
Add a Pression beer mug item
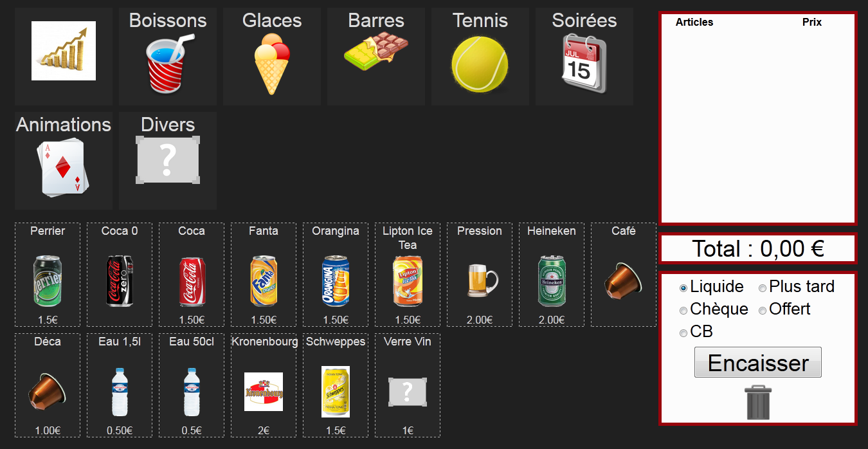[480, 275]
